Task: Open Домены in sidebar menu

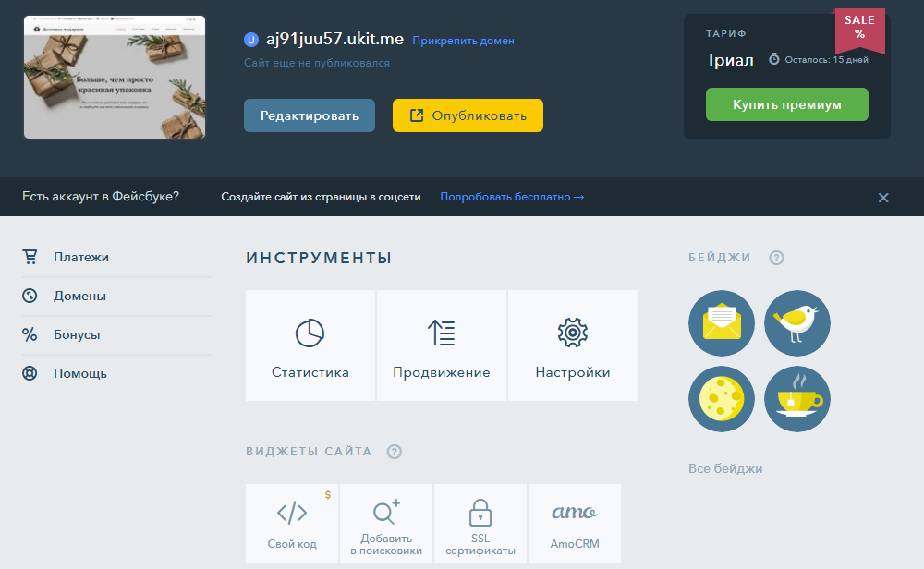Action: (x=79, y=297)
